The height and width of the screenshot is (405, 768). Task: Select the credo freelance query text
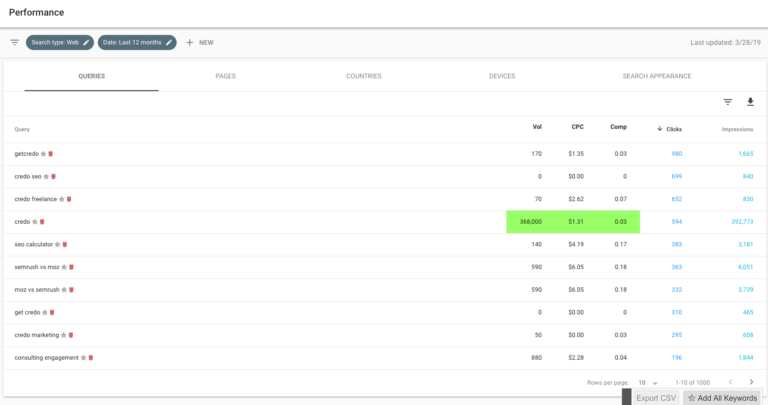[x=36, y=199]
